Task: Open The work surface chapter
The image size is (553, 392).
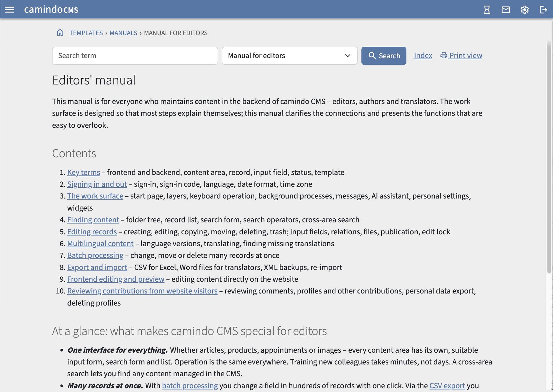Action: click(x=95, y=196)
